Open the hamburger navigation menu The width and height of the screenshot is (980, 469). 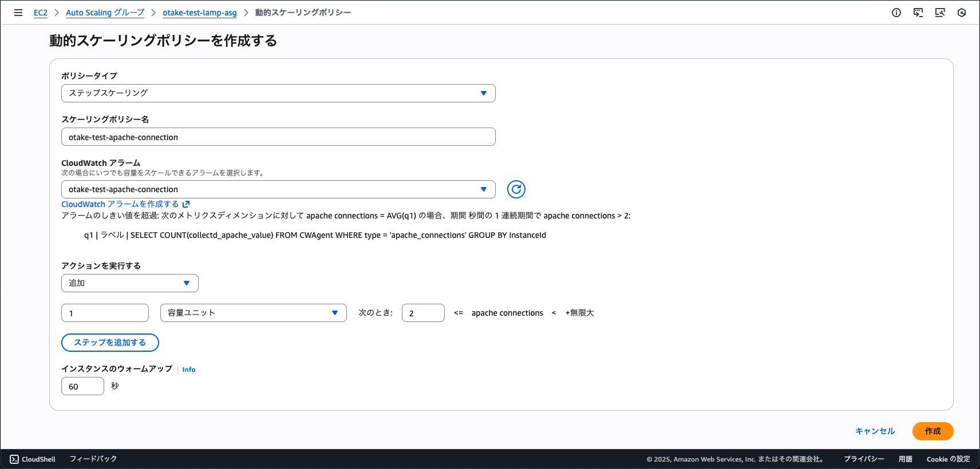[x=18, y=13]
